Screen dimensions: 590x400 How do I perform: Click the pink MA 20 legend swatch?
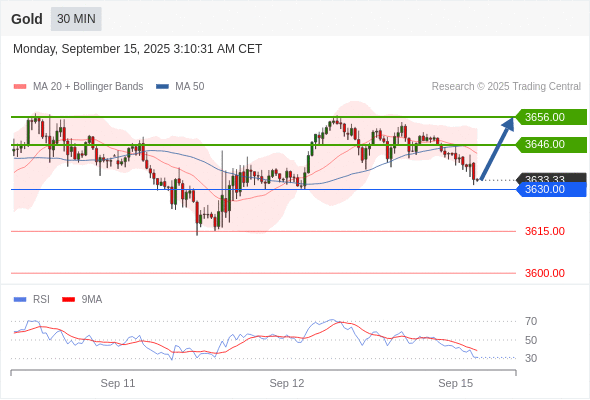click(20, 87)
